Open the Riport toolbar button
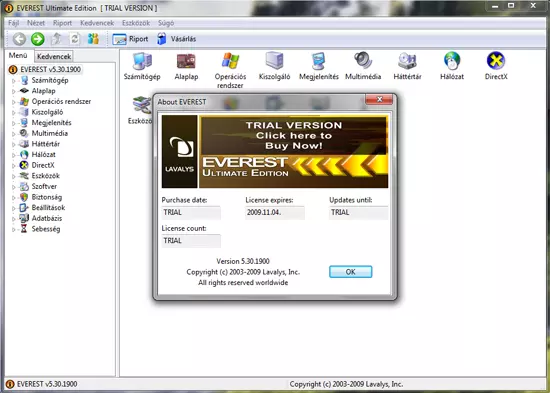This screenshot has height=393, width=550. (130, 39)
